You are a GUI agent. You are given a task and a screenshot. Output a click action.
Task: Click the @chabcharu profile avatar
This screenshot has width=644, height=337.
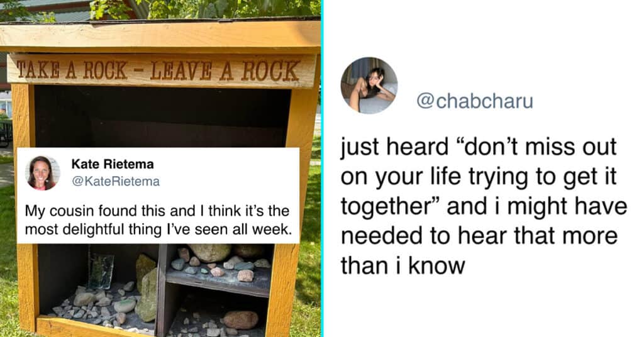369,86
